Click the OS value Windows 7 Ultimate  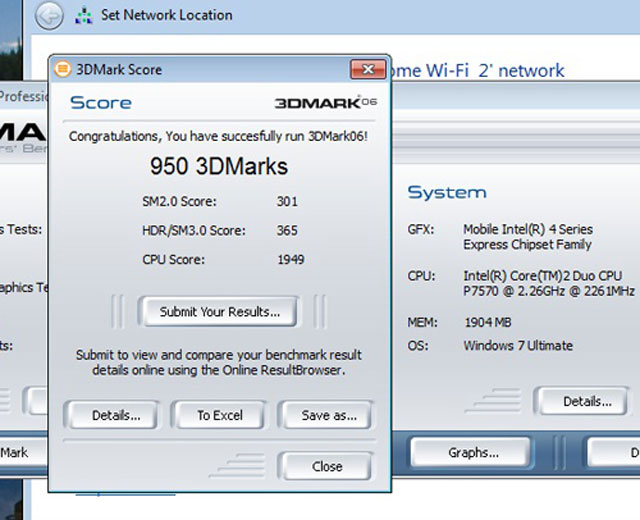point(518,346)
